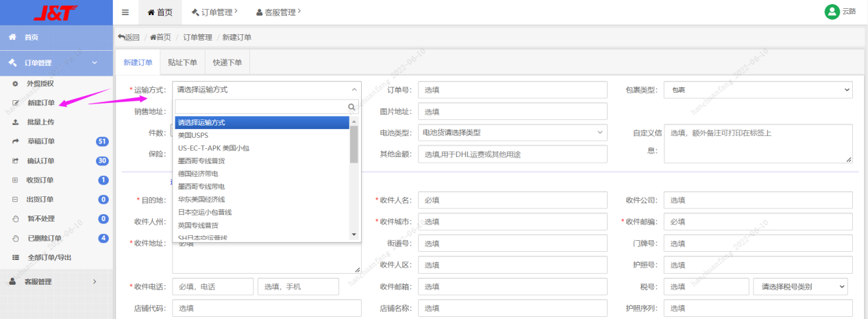Select 英国专线普货 shipping option
Screen dimensions: 868x319
pos(262,225)
